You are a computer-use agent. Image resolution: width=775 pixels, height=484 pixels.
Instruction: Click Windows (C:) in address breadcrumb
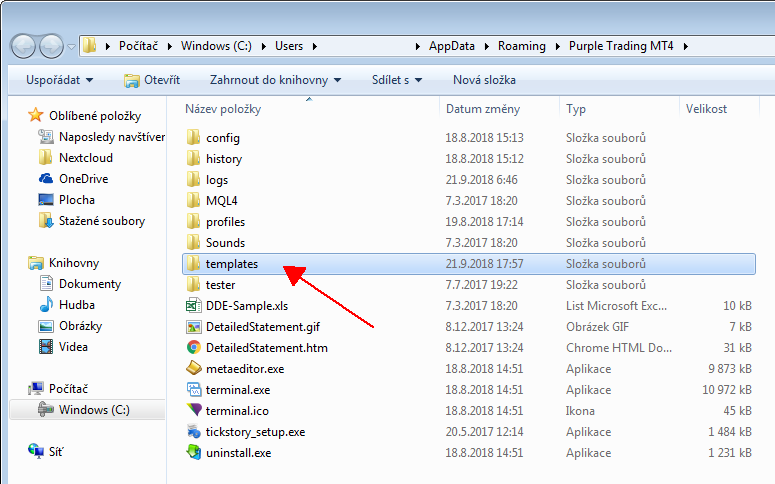(x=216, y=46)
